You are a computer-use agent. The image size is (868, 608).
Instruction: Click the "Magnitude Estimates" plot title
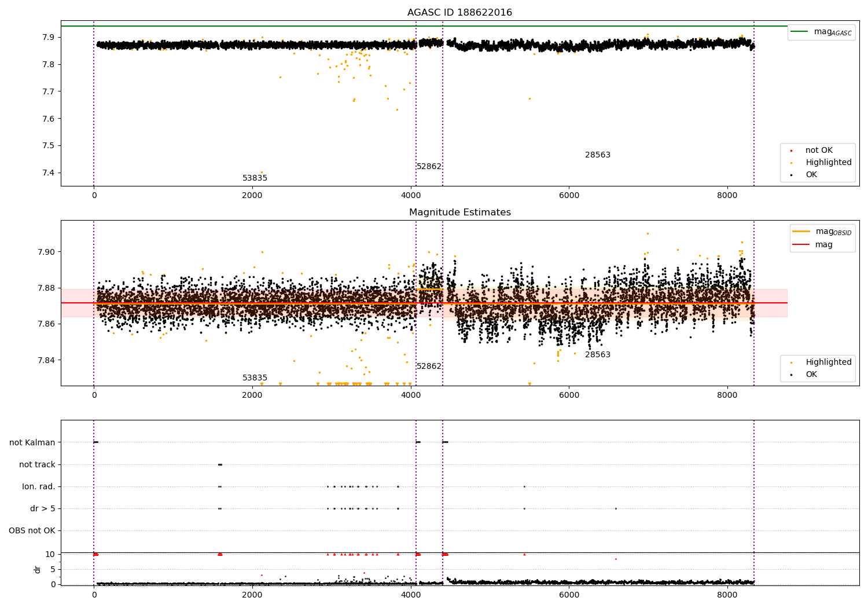pyautogui.click(x=459, y=213)
